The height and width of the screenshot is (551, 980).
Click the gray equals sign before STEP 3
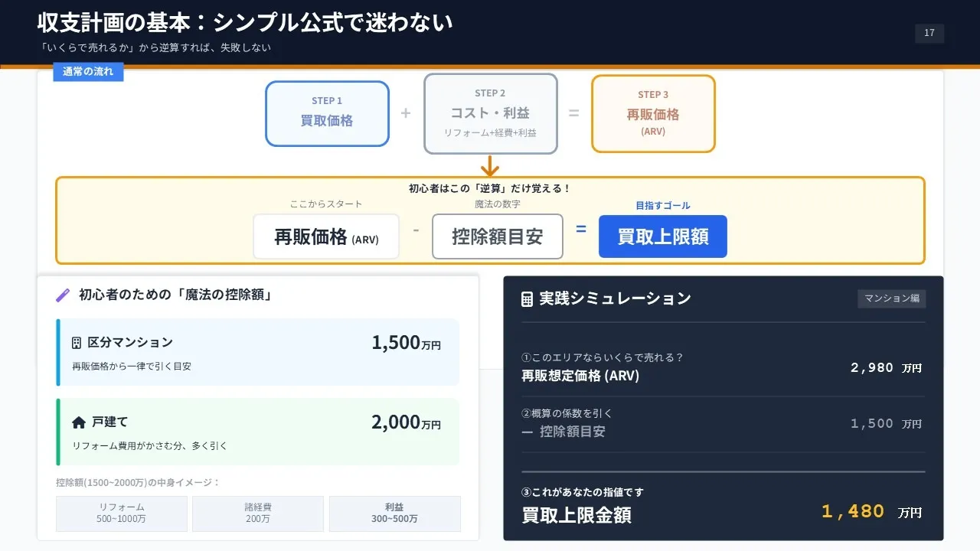(x=573, y=113)
